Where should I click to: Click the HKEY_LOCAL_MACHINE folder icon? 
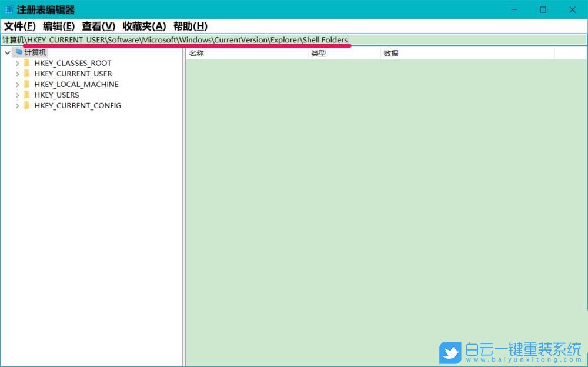(27, 84)
